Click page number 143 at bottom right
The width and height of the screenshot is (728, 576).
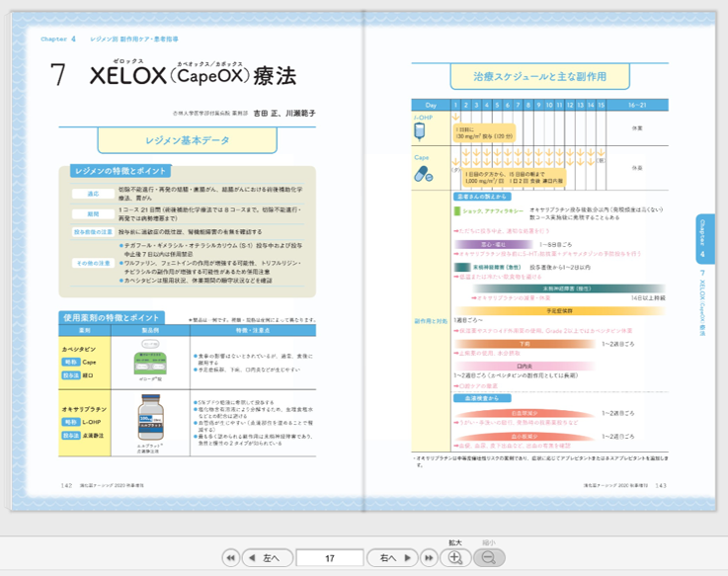(x=661, y=485)
